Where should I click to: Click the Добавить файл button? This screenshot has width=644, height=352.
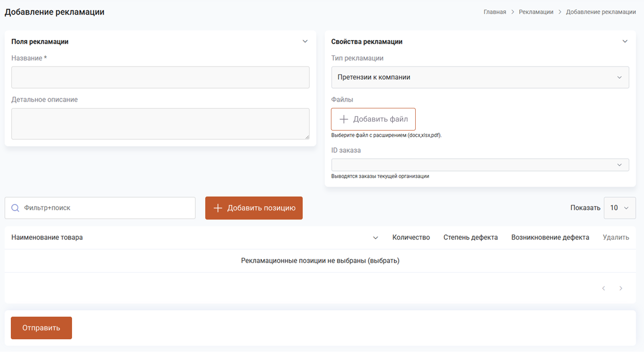click(373, 119)
